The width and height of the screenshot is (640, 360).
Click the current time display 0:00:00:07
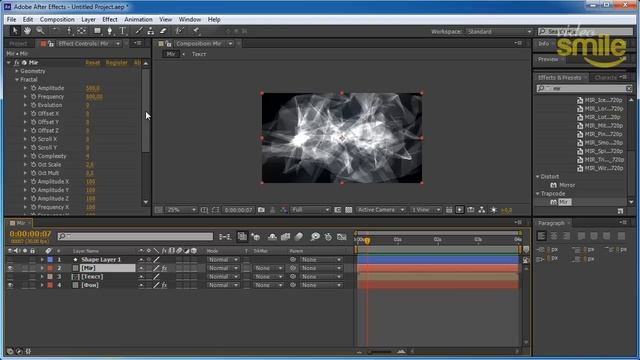click(30, 234)
